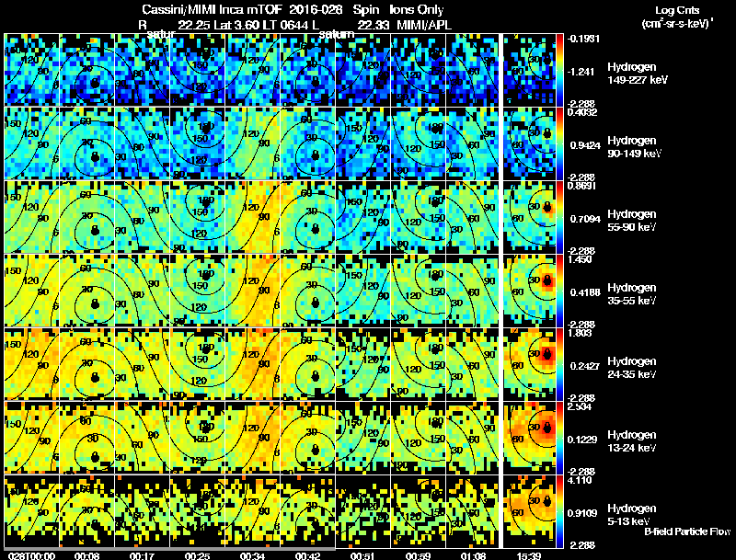
Task: Click the color bar beside Hydrogen 13-24 keV
Action: point(559,438)
